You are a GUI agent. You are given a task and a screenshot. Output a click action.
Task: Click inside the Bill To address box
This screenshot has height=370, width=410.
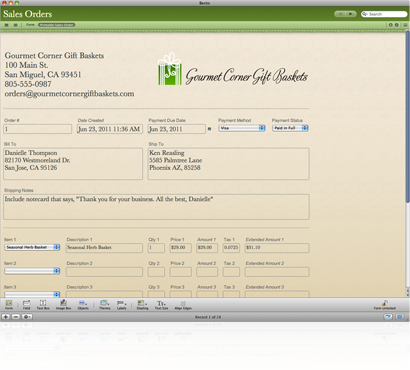[x=73, y=164]
